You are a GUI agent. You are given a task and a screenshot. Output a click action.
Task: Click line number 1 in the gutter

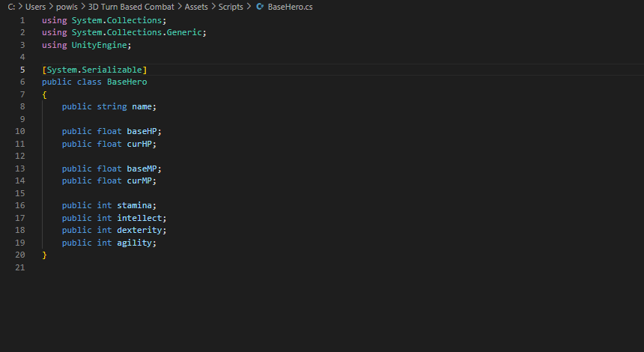tap(22, 20)
